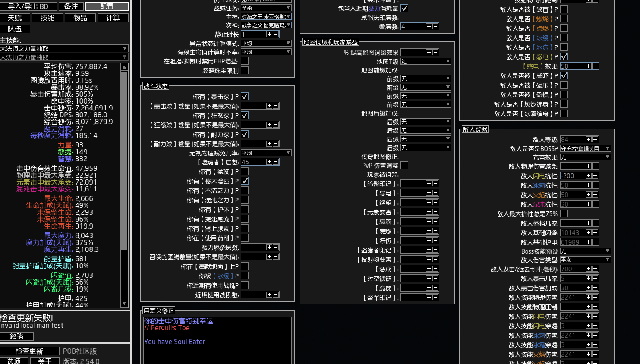The image size is (640, 364).
Task: Click plus button beside 敌人闪电抗性
Action: [x=588, y=176]
